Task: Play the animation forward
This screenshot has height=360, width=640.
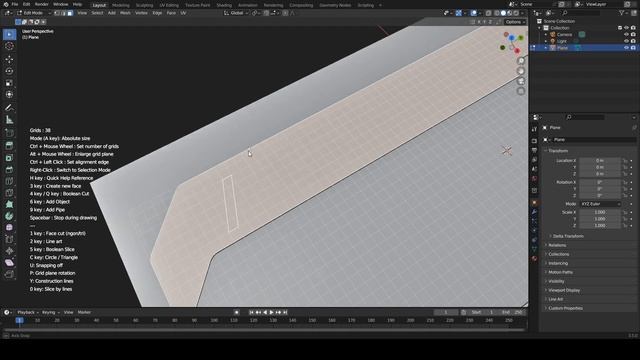Action: tap(271, 312)
